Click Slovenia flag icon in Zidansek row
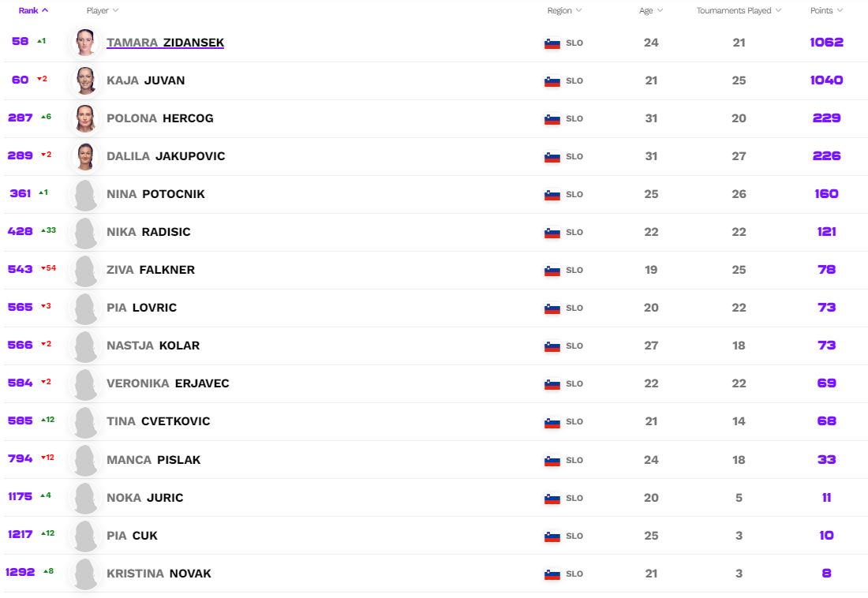This screenshot has height=598, width=868. point(552,43)
